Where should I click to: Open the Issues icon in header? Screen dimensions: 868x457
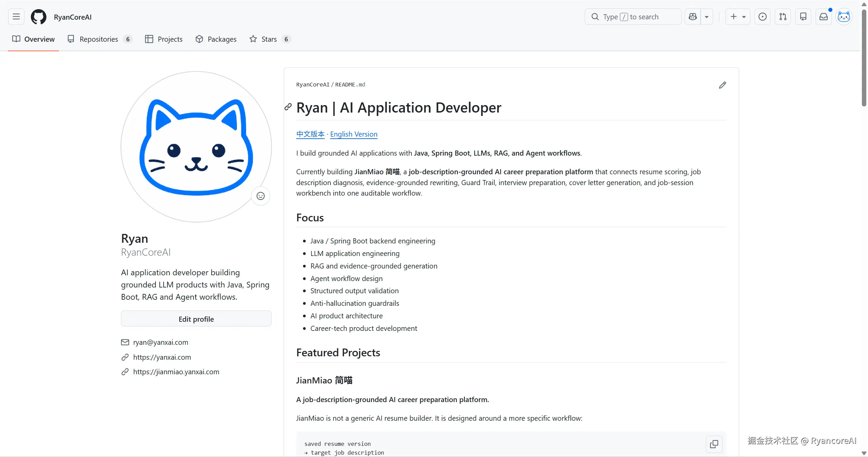pyautogui.click(x=763, y=17)
